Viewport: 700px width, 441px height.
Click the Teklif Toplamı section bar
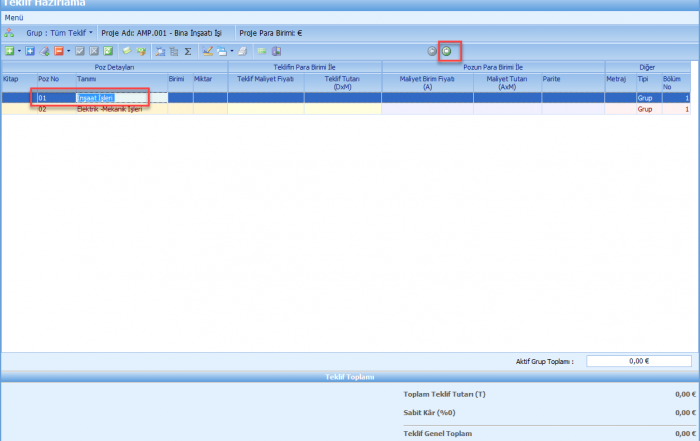[x=350, y=377]
